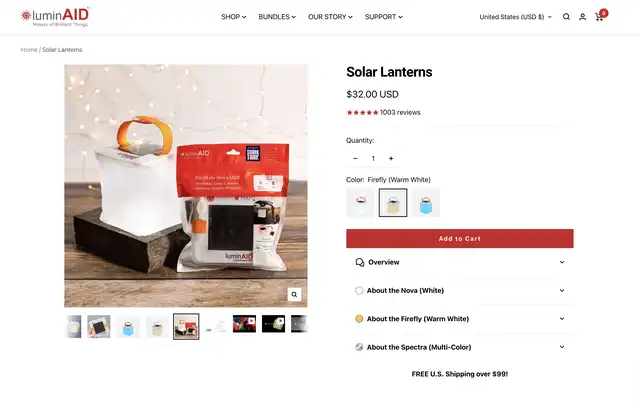Screen dimensions: 640x406
Task: Open the account profile icon
Action: click(x=582, y=17)
